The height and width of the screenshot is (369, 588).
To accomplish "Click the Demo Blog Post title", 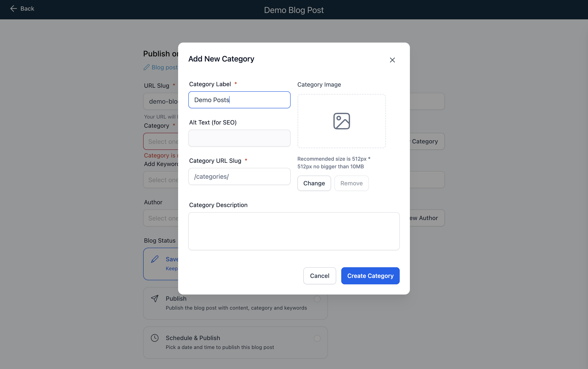I will coord(294,10).
